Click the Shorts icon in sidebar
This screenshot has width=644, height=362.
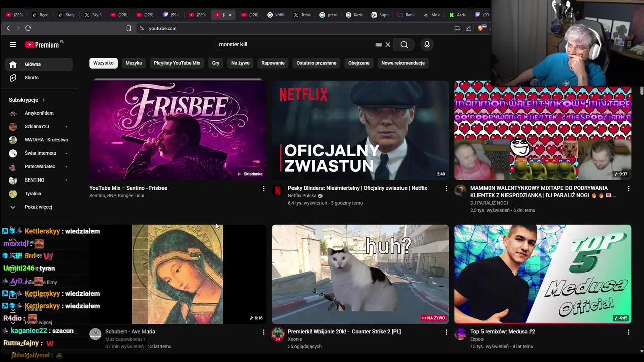point(13,78)
